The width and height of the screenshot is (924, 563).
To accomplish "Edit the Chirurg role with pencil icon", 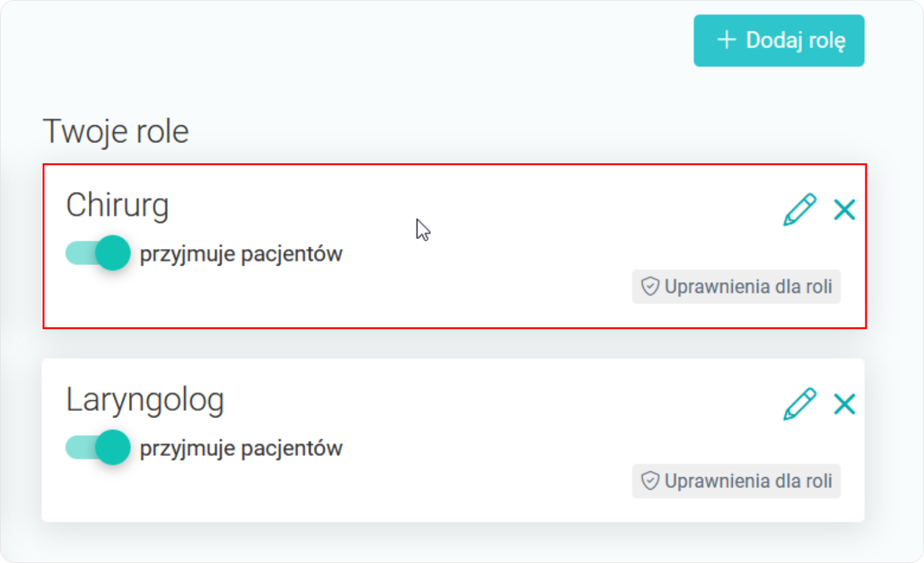I will coord(799,210).
